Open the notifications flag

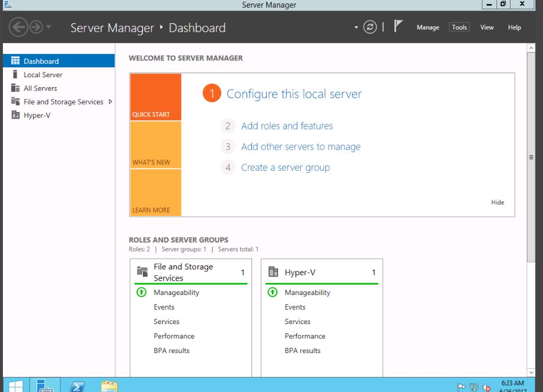pos(398,26)
